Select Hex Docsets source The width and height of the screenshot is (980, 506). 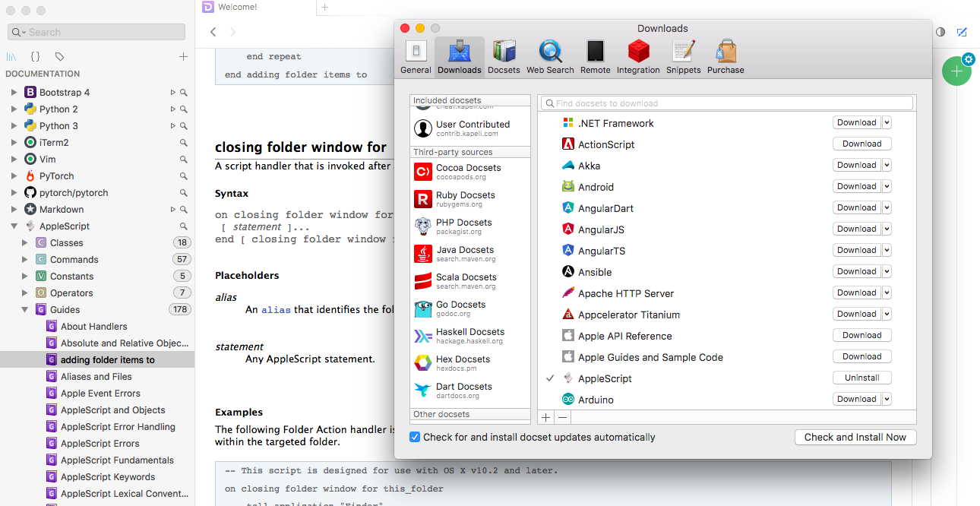469,363
